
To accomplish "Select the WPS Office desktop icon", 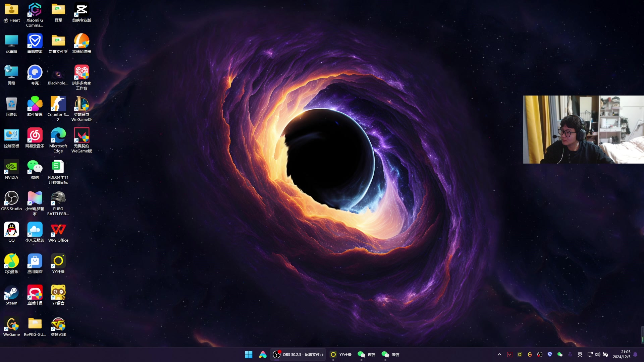I will pyautogui.click(x=58, y=232).
